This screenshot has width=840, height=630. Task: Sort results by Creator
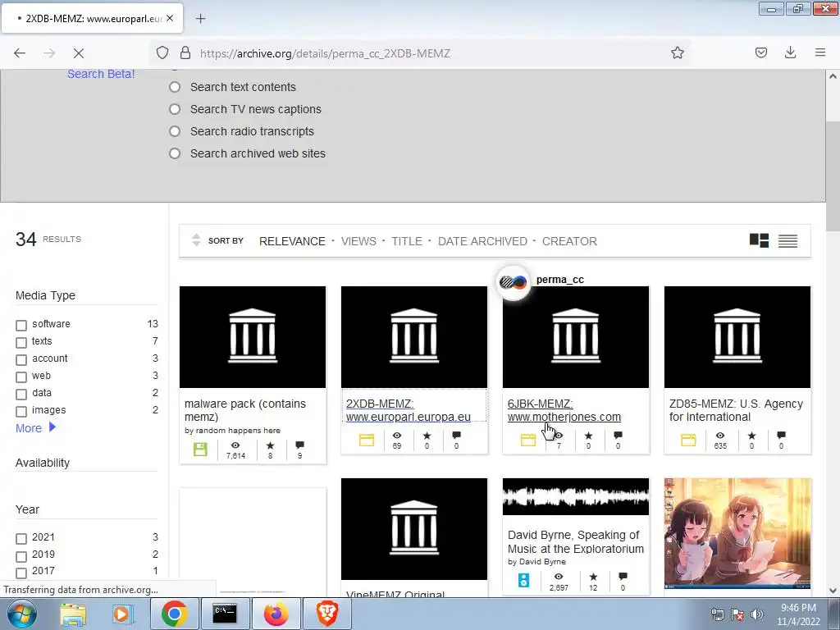(569, 241)
